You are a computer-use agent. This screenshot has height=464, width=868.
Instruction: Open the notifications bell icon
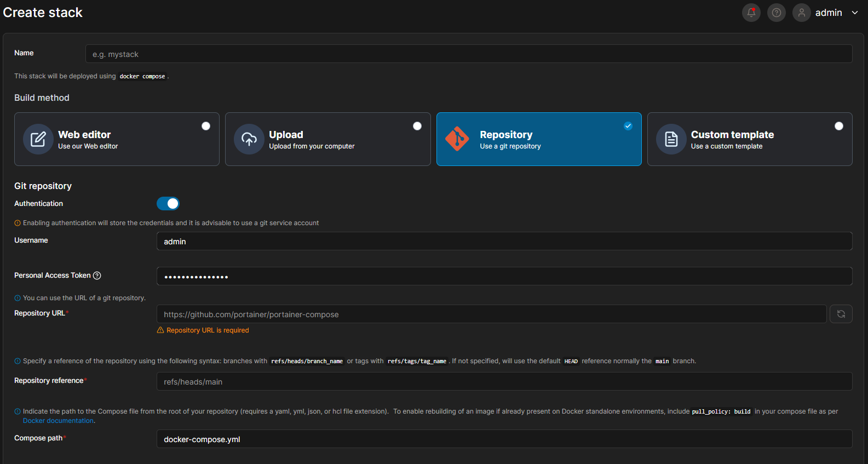point(751,13)
